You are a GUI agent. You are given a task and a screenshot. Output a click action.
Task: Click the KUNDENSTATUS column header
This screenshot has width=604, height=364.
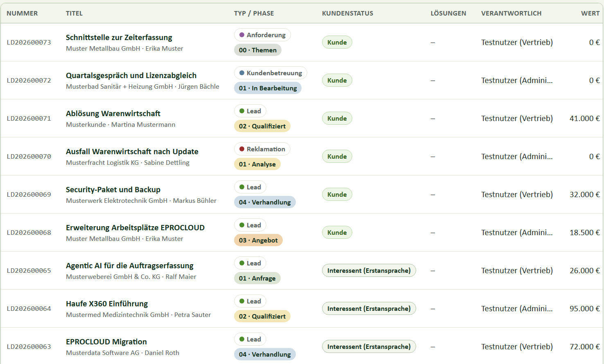347,13
